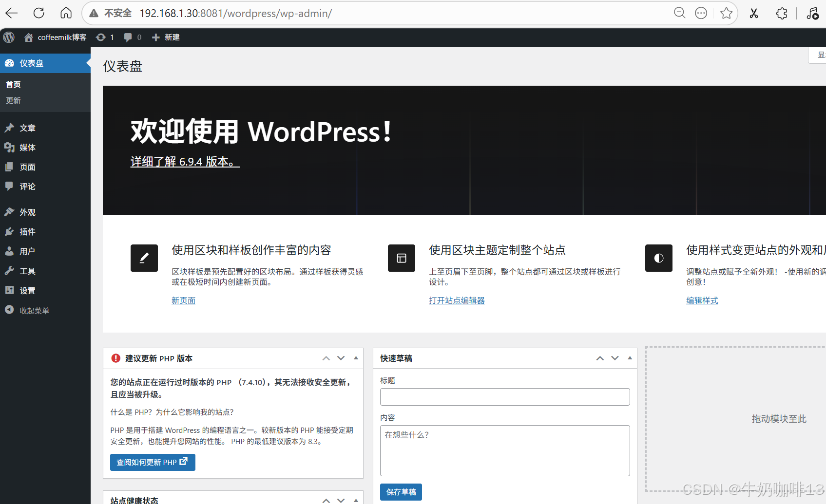Click 查阅如何更新 PHP button
Image resolution: width=826 pixels, height=504 pixels.
tap(153, 462)
